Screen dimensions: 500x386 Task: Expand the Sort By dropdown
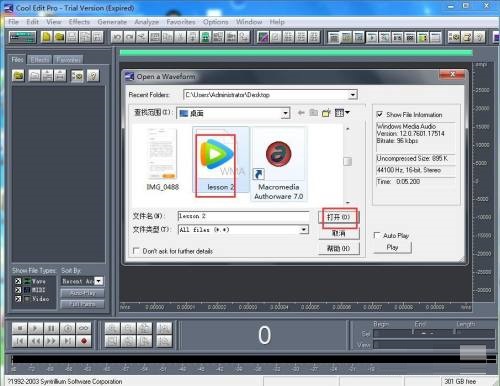(x=99, y=281)
